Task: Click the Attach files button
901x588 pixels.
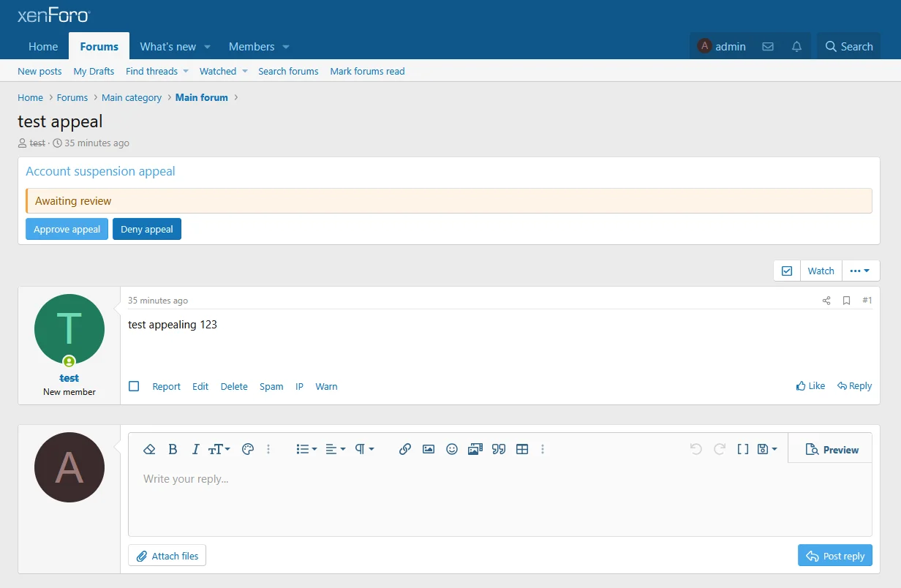Action: coord(167,556)
